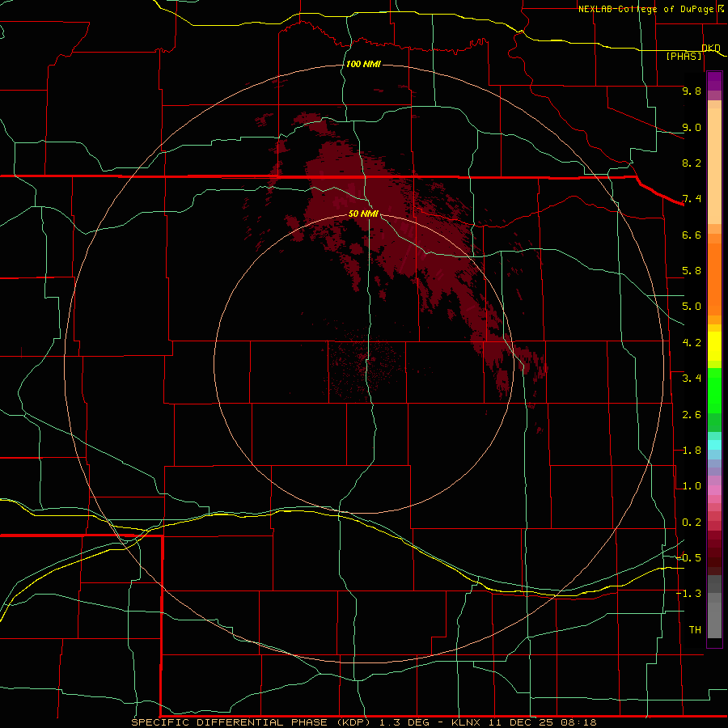Select the 5.8 scale value
The width and height of the screenshot is (728, 728).
pyautogui.click(x=692, y=271)
